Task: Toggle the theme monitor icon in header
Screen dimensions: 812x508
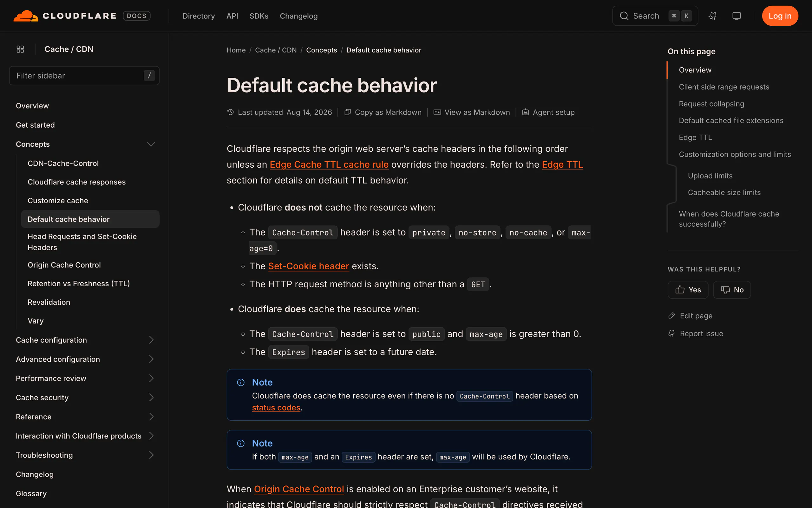Action: coord(737,16)
